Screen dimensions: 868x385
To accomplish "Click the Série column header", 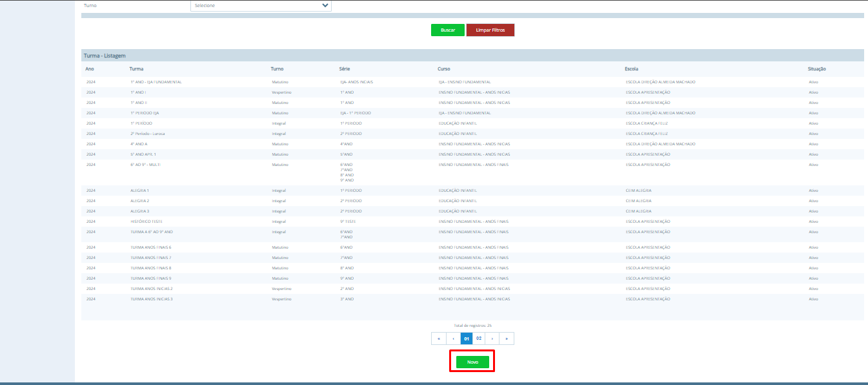I will (x=345, y=68).
